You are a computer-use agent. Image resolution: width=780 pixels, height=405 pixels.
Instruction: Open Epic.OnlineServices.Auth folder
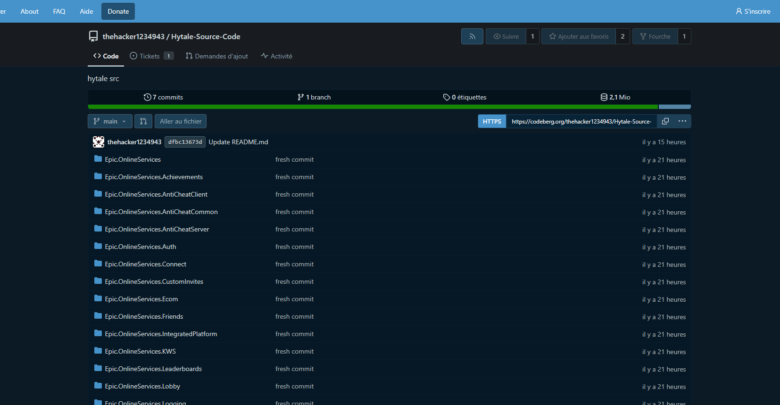(x=140, y=247)
